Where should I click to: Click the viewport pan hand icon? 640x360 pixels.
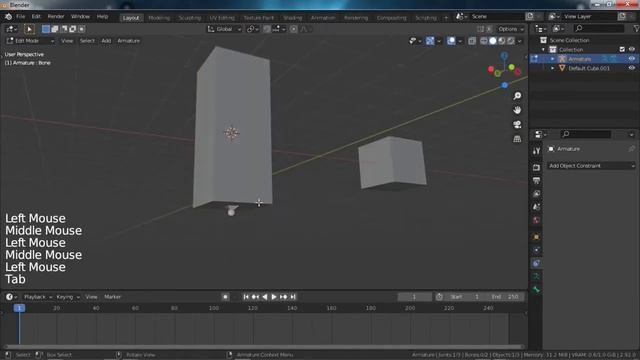point(517,110)
